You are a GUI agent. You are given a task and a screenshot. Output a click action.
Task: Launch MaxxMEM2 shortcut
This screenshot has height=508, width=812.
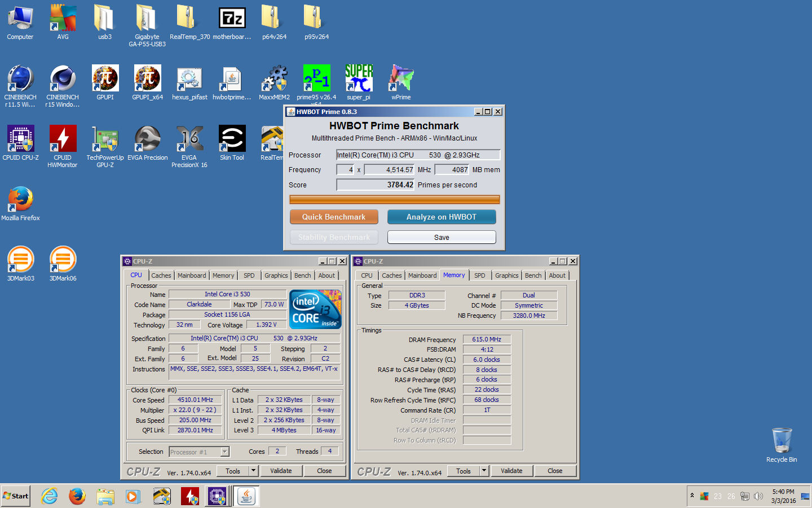pyautogui.click(x=274, y=83)
